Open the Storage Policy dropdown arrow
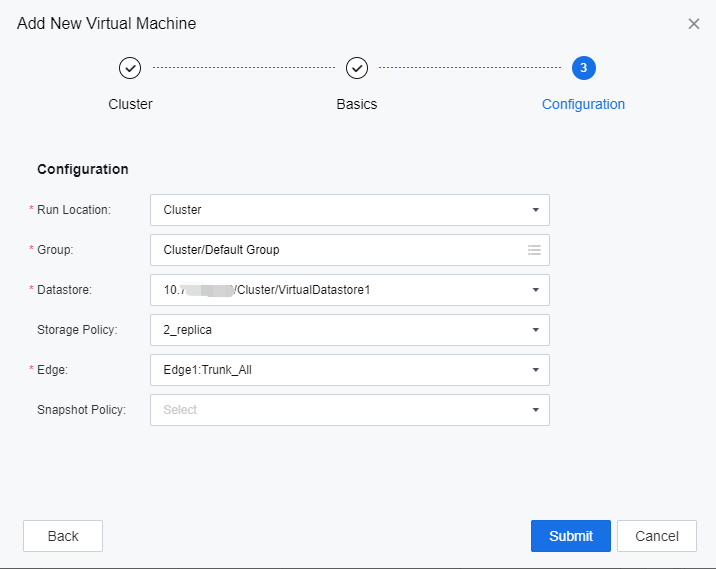Image resolution: width=716 pixels, height=569 pixels. (x=535, y=330)
